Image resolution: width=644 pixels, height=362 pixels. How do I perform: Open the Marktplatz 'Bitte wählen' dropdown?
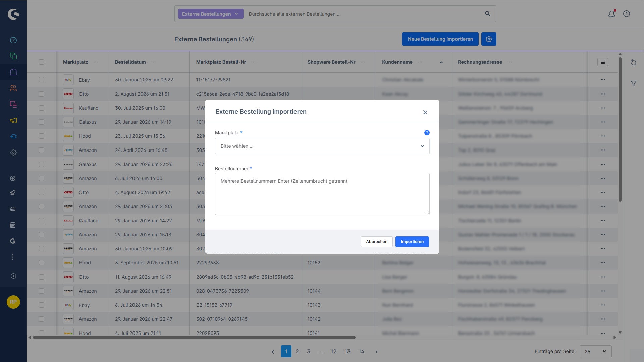pyautogui.click(x=322, y=146)
